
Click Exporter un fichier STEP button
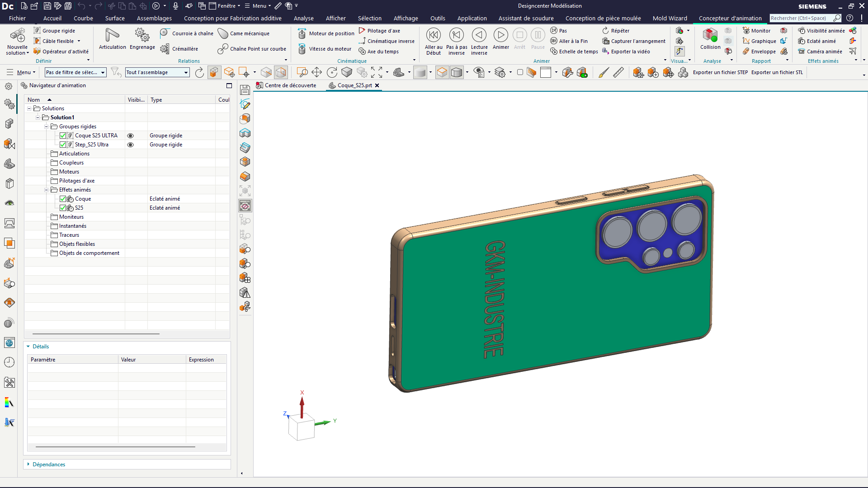[720, 72]
